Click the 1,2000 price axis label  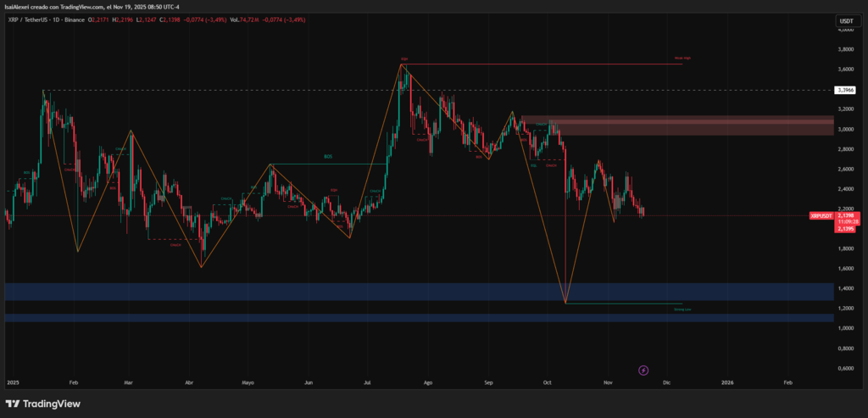pos(845,309)
